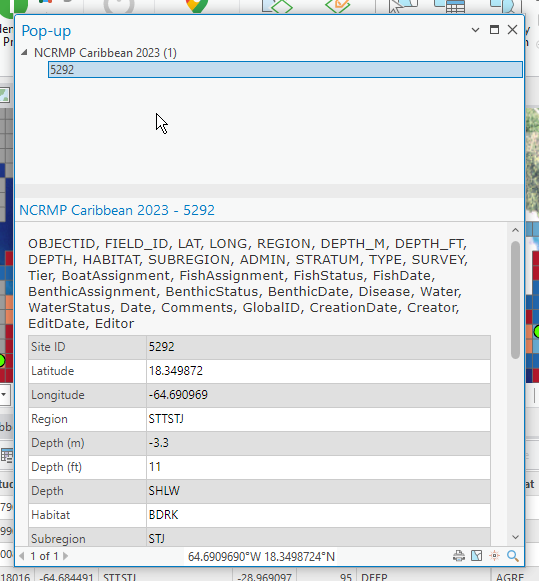Click the Site ID value 5292 cell
This screenshot has width=539, height=581.
click(x=318, y=347)
